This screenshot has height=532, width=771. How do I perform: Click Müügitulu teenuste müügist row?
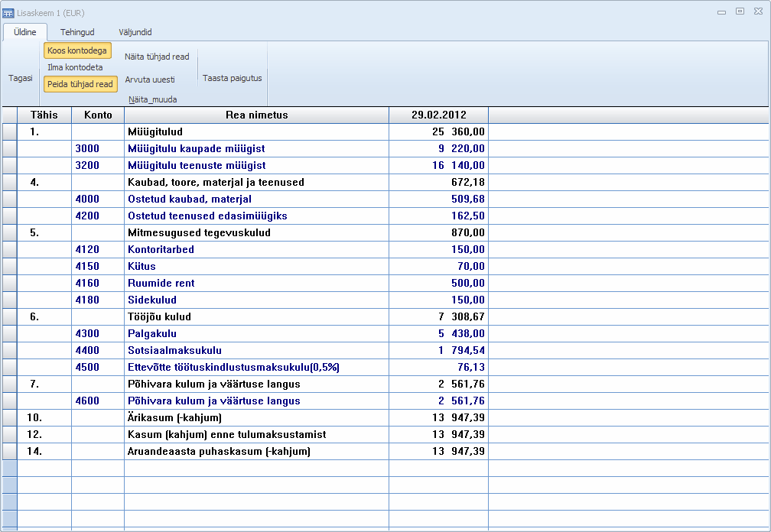[x=257, y=165]
